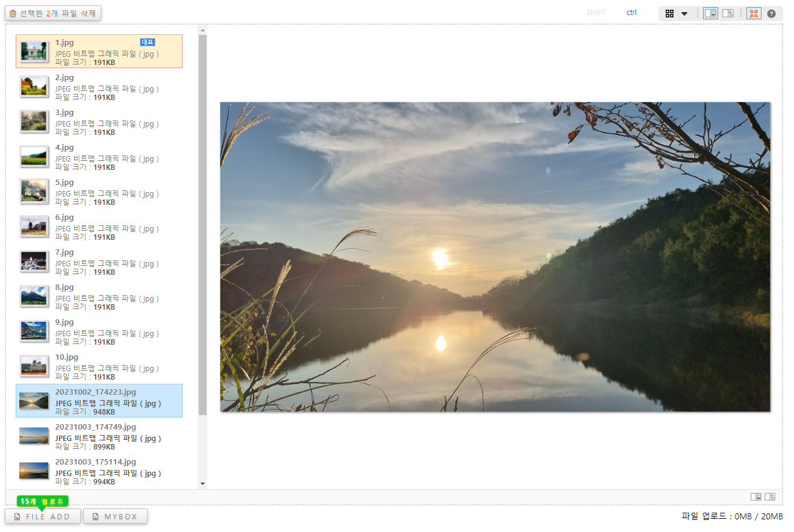Open MYBOX button
Image resolution: width=794 pixels, height=532 pixels.
coord(115,516)
